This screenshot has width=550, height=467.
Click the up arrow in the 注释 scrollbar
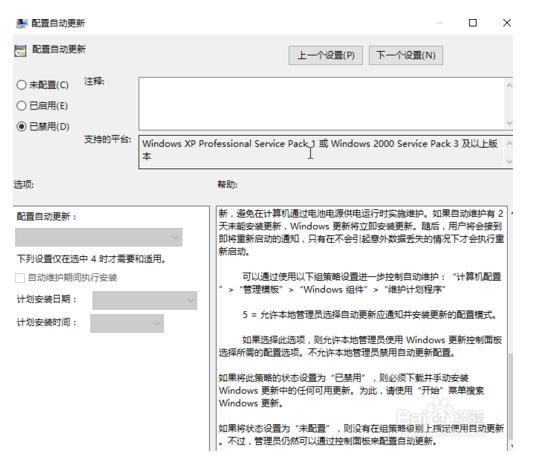point(509,85)
